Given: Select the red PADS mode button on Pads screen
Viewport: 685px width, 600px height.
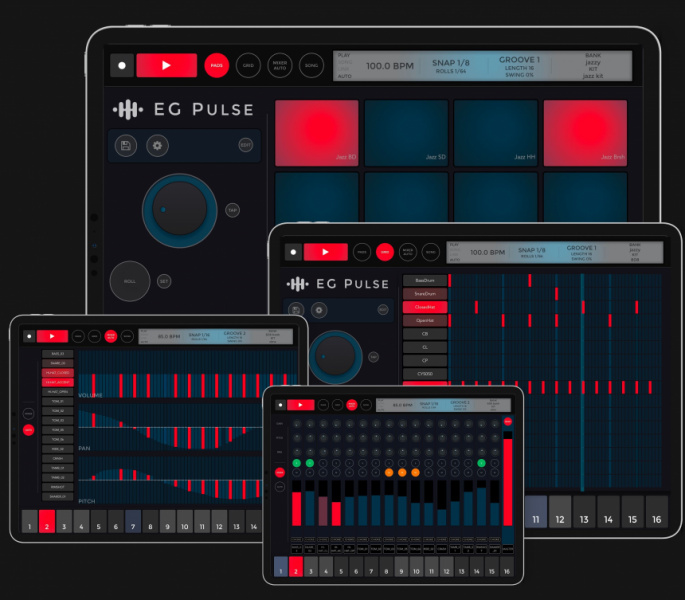Looking at the screenshot, I should tap(217, 66).
